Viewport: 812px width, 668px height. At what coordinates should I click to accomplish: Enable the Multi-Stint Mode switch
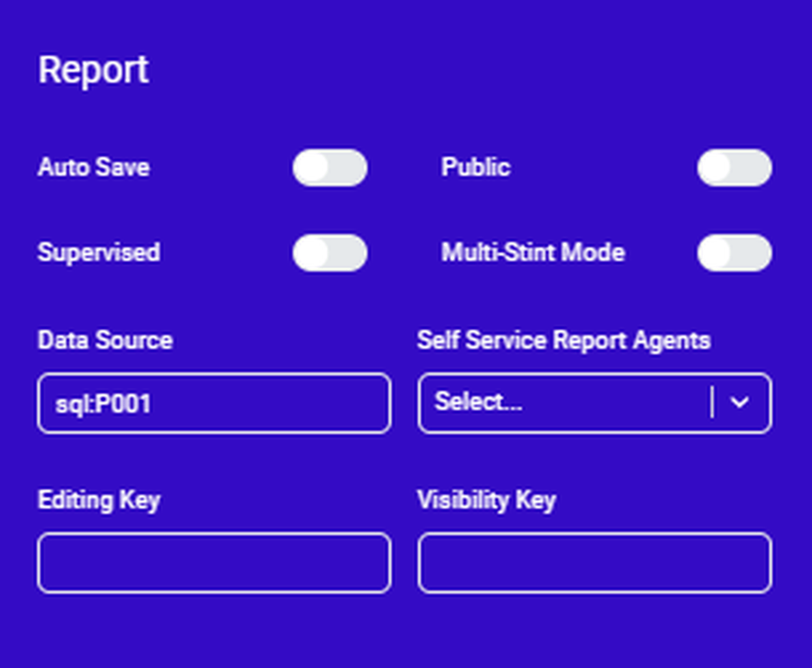click(x=734, y=252)
